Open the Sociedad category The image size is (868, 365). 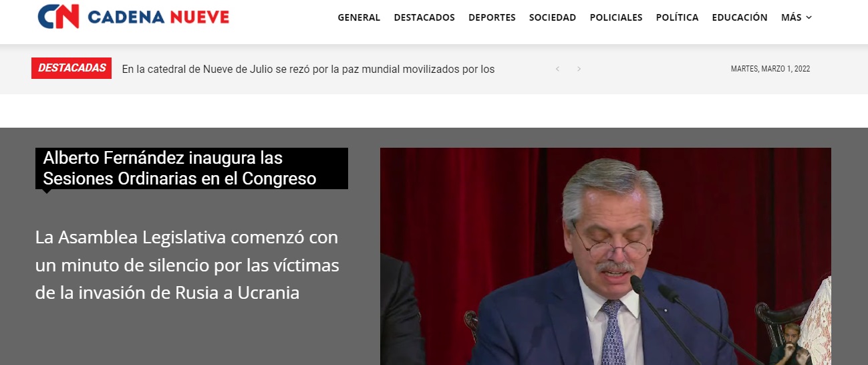pyautogui.click(x=553, y=18)
